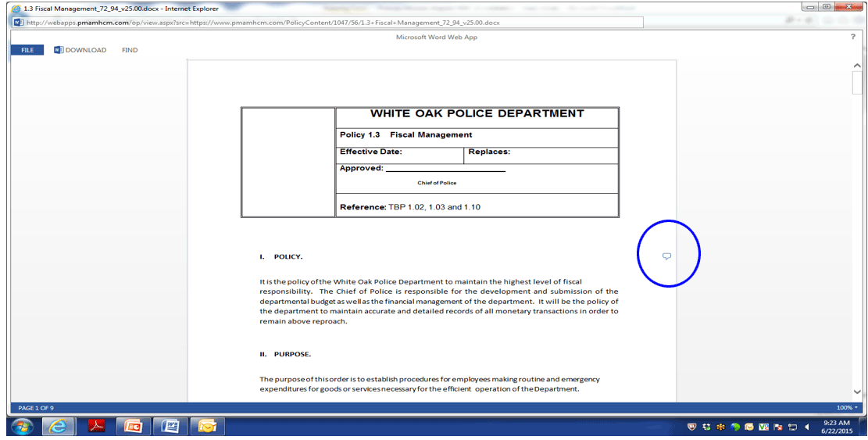Open the comment bubble beside the Policy heading
This screenshot has height=440, width=868.
[x=666, y=256]
